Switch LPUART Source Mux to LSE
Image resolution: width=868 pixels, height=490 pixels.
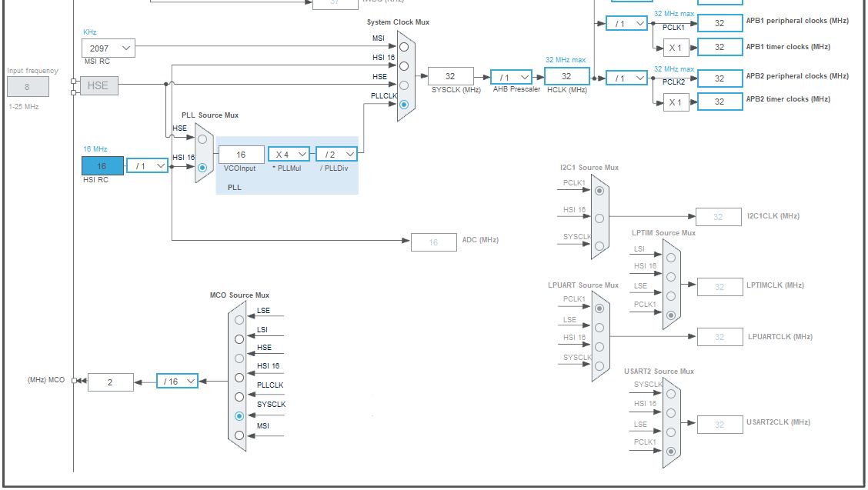coord(599,328)
